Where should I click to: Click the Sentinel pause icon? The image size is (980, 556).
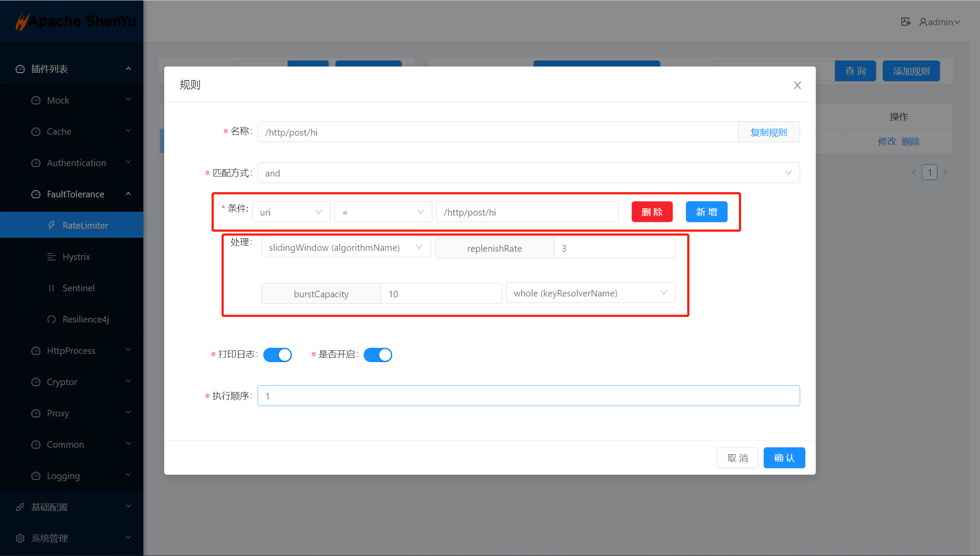[x=51, y=288]
